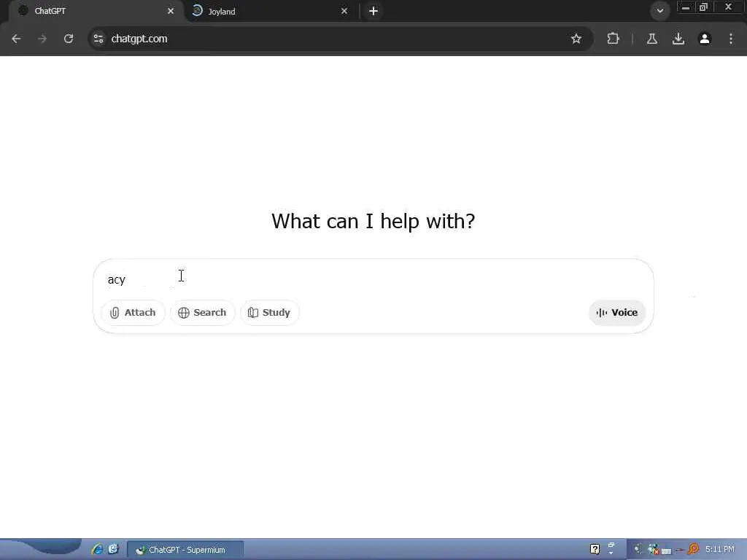Click the browser forward arrow

(x=42, y=39)
